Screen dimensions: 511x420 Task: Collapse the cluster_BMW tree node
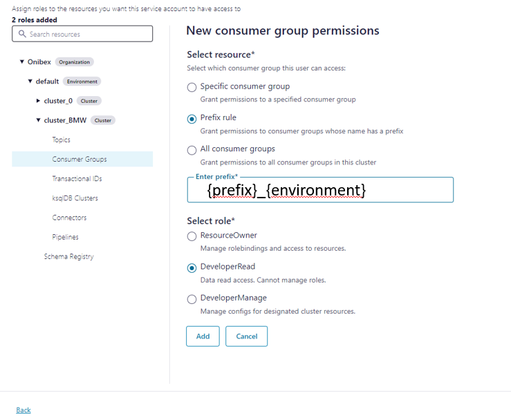(39, 120)
